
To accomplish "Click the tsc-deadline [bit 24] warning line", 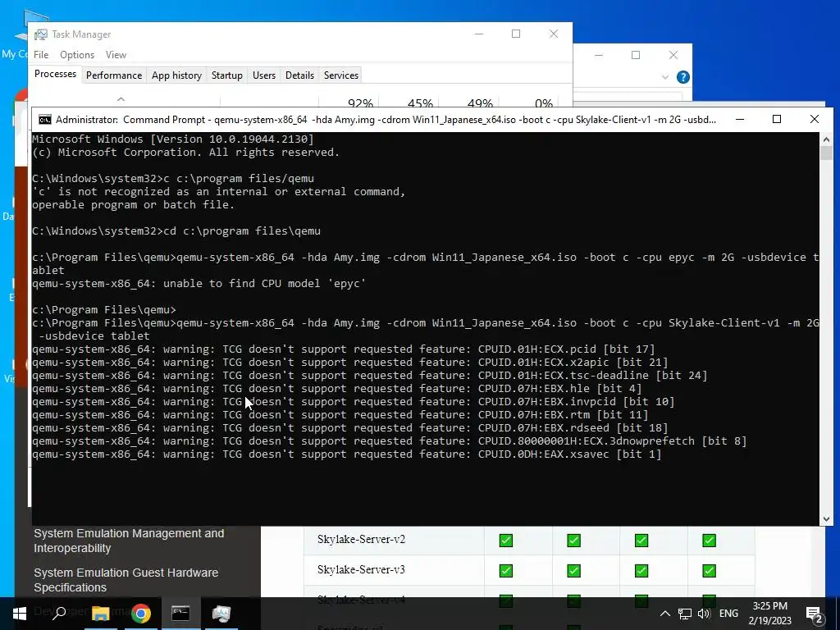I will coord(370,376).
